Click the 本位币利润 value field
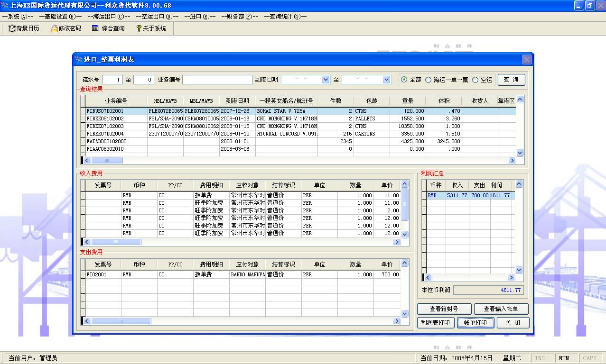Viewport: 606px width, 364px height. (488, 290)
